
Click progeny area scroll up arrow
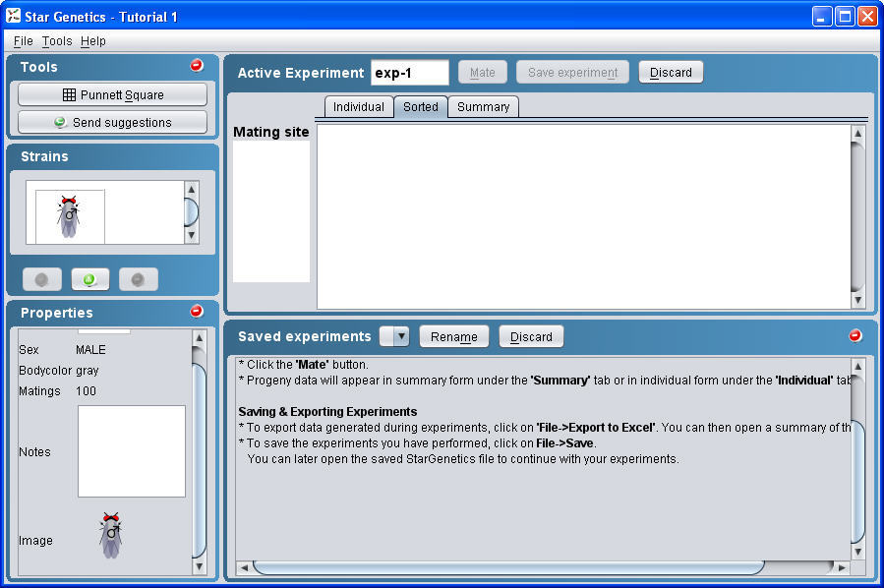pos(857,133)
